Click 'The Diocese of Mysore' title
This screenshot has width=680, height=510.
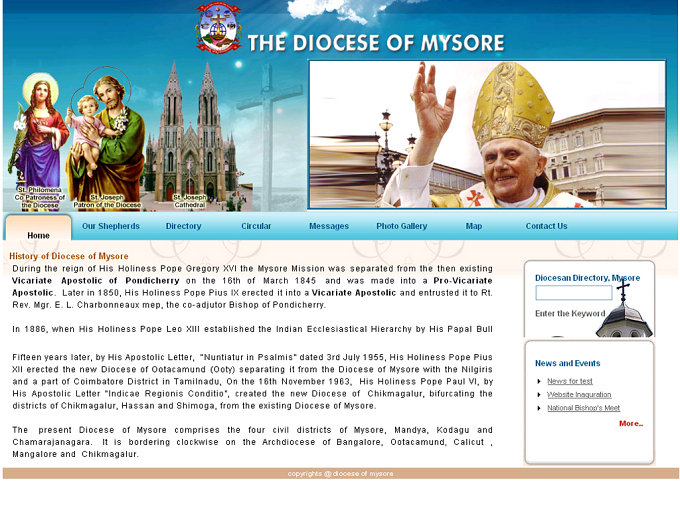pyautogui.click(x=376, y=43)
